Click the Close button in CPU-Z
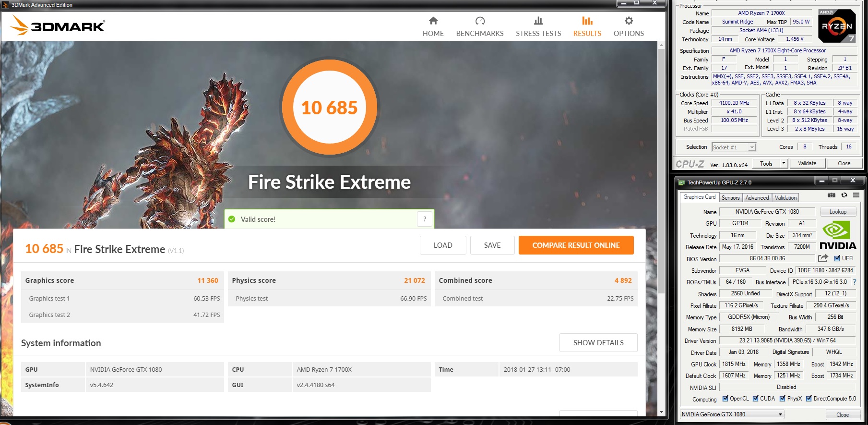The image size is (868, 425). [844, 163]
